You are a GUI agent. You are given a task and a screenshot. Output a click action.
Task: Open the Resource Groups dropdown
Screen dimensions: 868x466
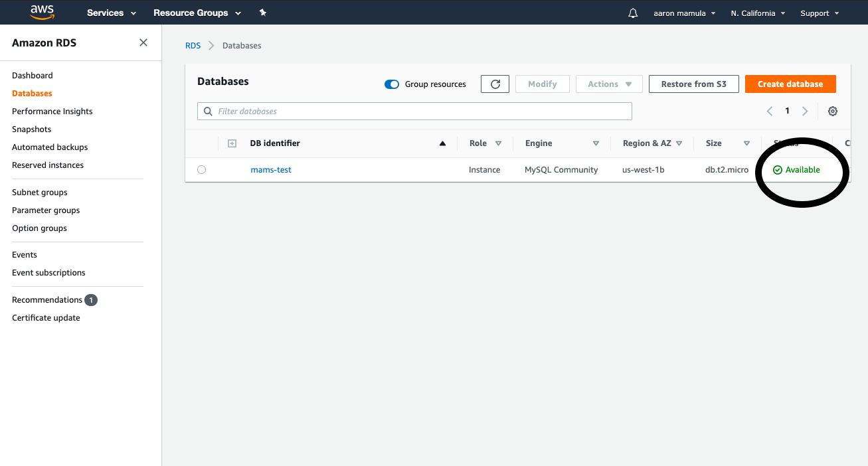197,13
